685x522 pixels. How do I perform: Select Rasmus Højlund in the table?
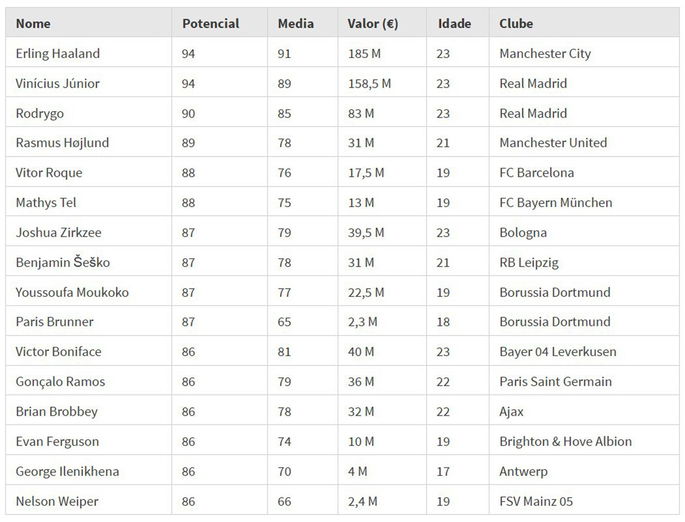(63, 143)
